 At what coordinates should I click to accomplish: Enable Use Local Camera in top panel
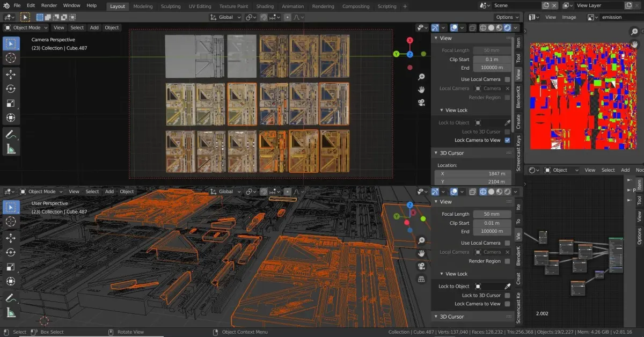coord(507,79)
